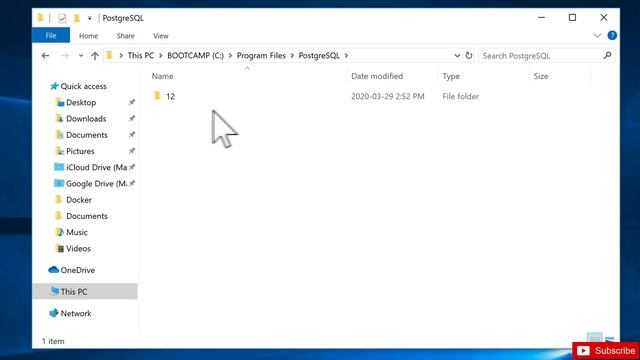This screenshot has height=360, width=640.
Task: Expand chevron between BOOTCAMP and Program Files
Action: (230, 56)
